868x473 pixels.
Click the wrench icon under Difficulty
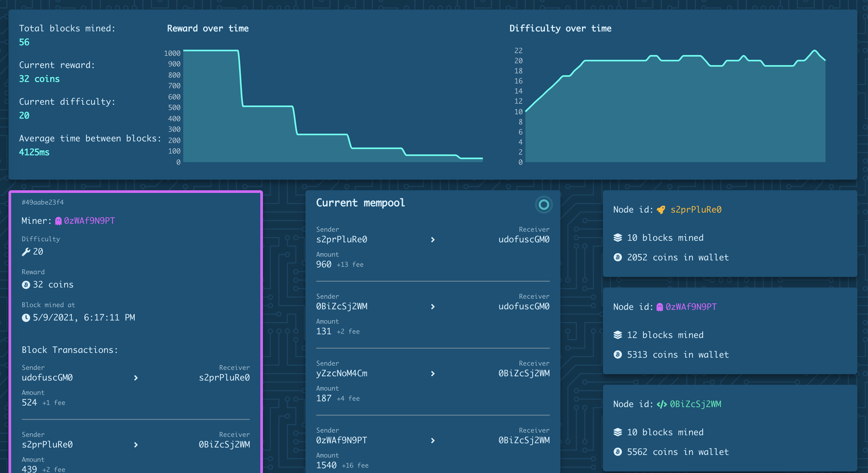tap(26, 252)
